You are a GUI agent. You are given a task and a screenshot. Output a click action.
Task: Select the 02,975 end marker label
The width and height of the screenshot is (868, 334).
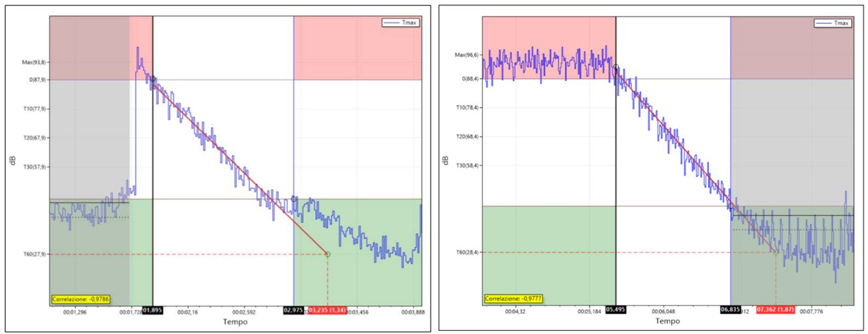(x=294, y=311)
